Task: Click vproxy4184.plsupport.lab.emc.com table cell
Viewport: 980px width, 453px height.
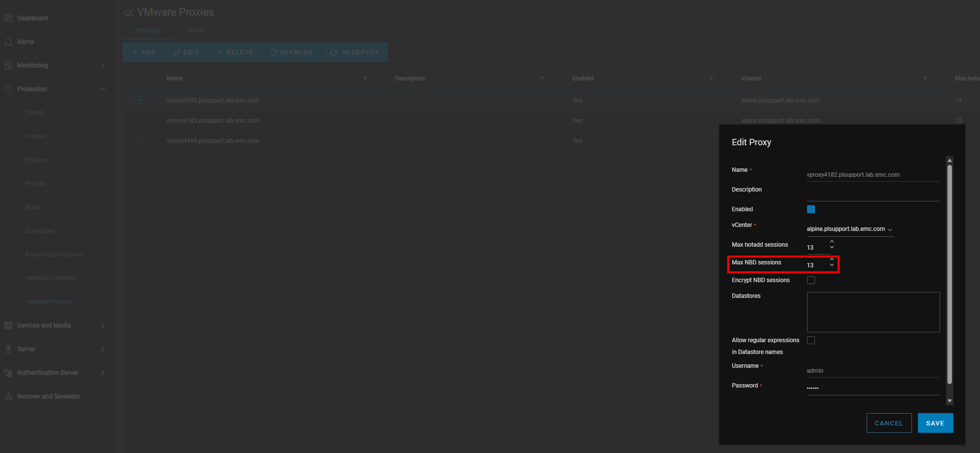Action: click(x=213, y=141)
